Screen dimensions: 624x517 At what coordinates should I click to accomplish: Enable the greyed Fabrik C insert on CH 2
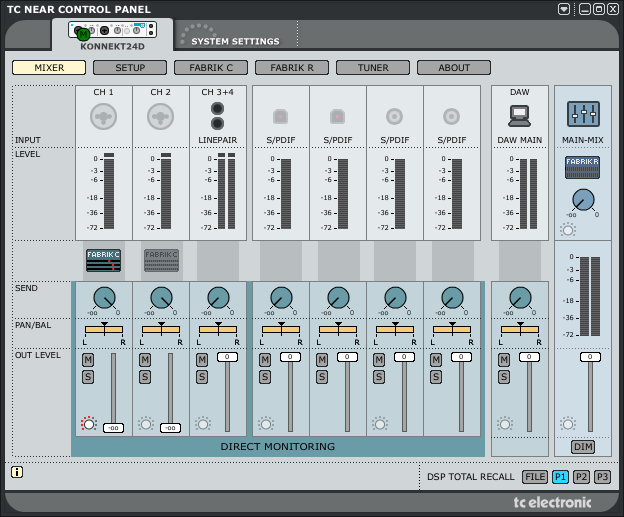coord(161,260)
